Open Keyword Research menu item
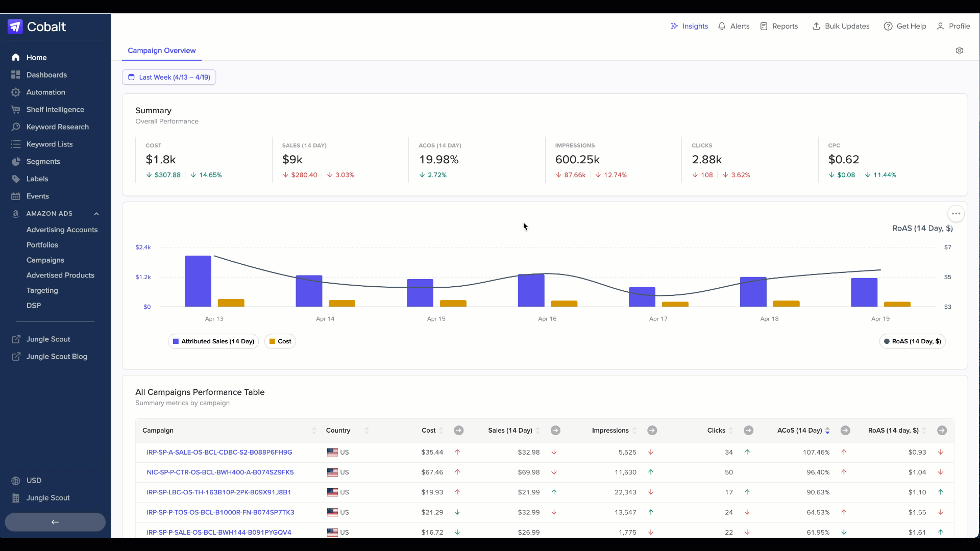This screenshot has height=551, width=980. pyautogui.click(x=58, y=127)
